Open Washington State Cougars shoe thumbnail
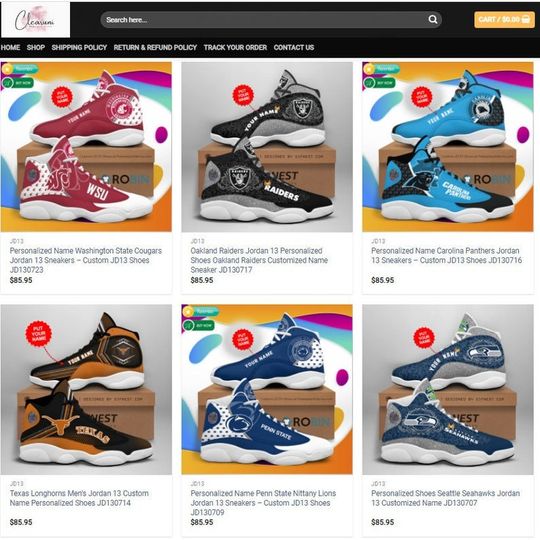This screenshot has width=540, height=540. tap(86, 147)
